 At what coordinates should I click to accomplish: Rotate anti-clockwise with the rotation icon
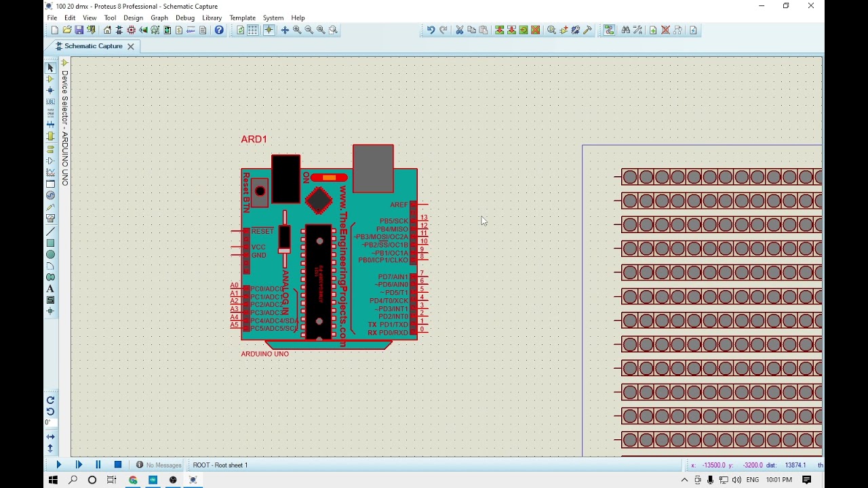click(x=50, y=411)
